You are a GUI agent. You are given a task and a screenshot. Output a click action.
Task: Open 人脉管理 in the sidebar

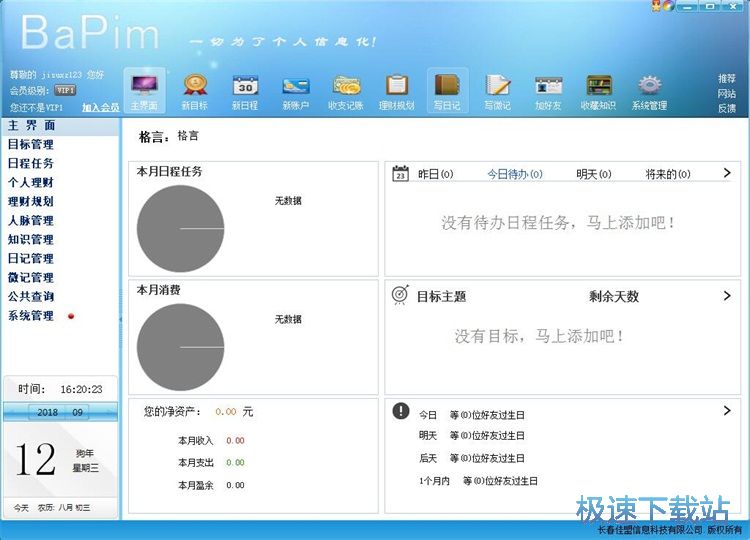tap(31, 220)
